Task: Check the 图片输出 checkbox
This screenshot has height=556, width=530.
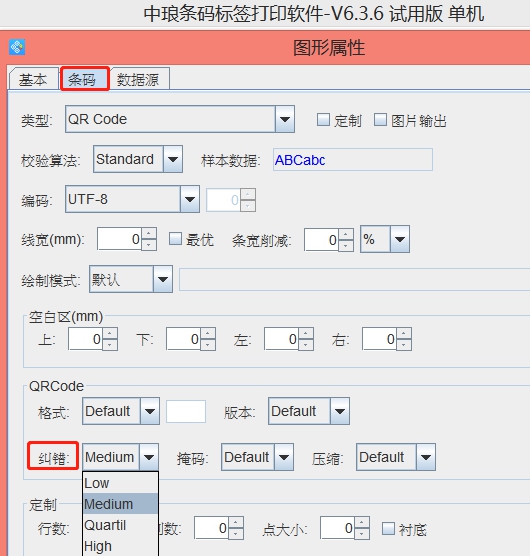Action: (380, 120)
